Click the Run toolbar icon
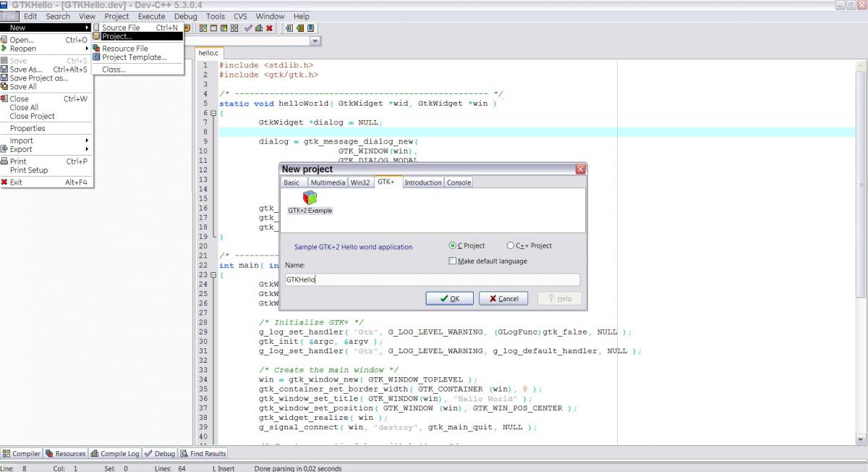Viewport: 868px width, 472px height. point(213,28)
